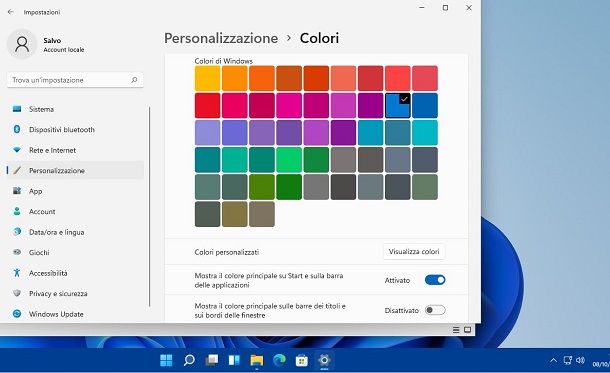This screenshot has height=373, width=610.
Task: Go to Sistema settings
Action: (75, 109)
